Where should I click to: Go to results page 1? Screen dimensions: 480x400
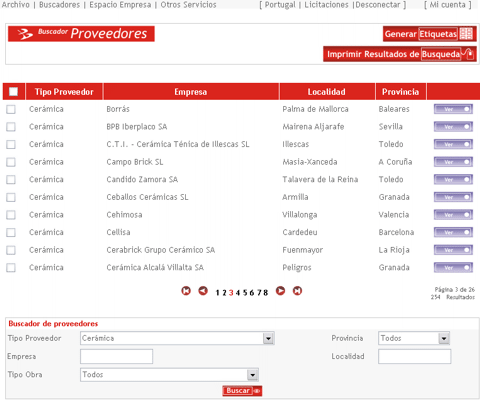coord(217,293)
